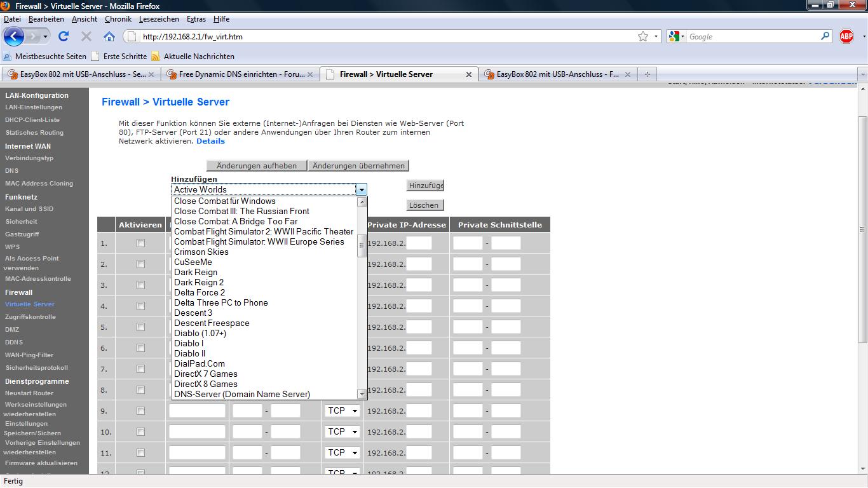Open the Google search engine selector icon
Viewport: 868px width, 488px height.
click(676, 37)
